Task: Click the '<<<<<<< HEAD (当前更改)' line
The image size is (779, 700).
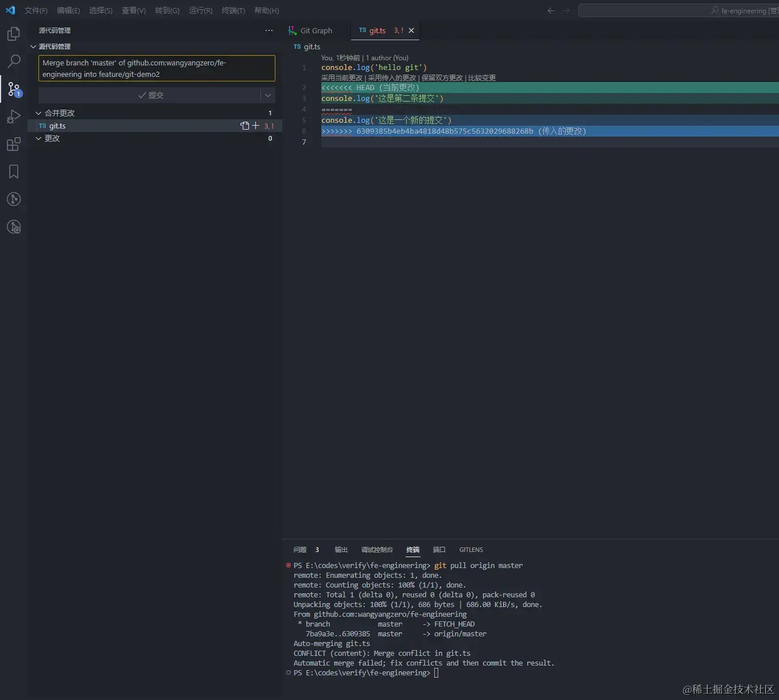Action: (x=550, y=88)
